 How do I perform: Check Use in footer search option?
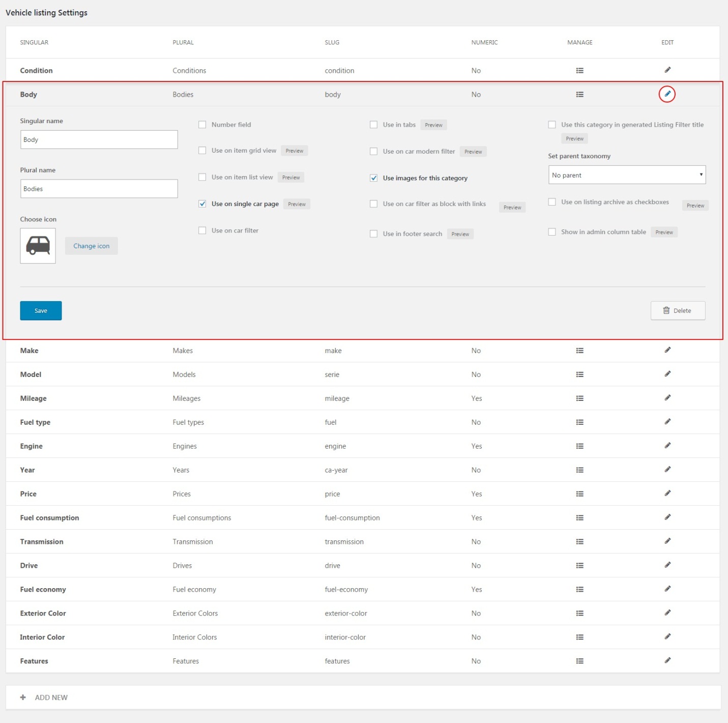(x=374, y=234)
